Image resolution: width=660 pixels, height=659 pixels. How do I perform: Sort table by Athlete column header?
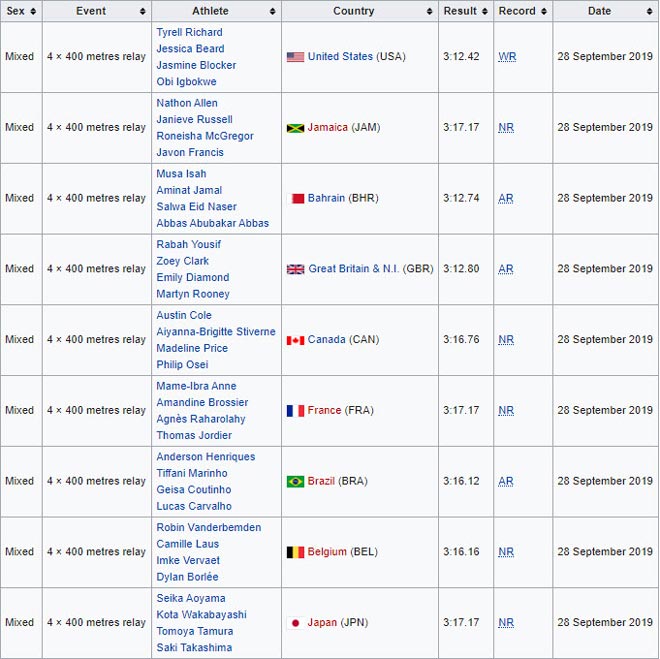(216, 11)
